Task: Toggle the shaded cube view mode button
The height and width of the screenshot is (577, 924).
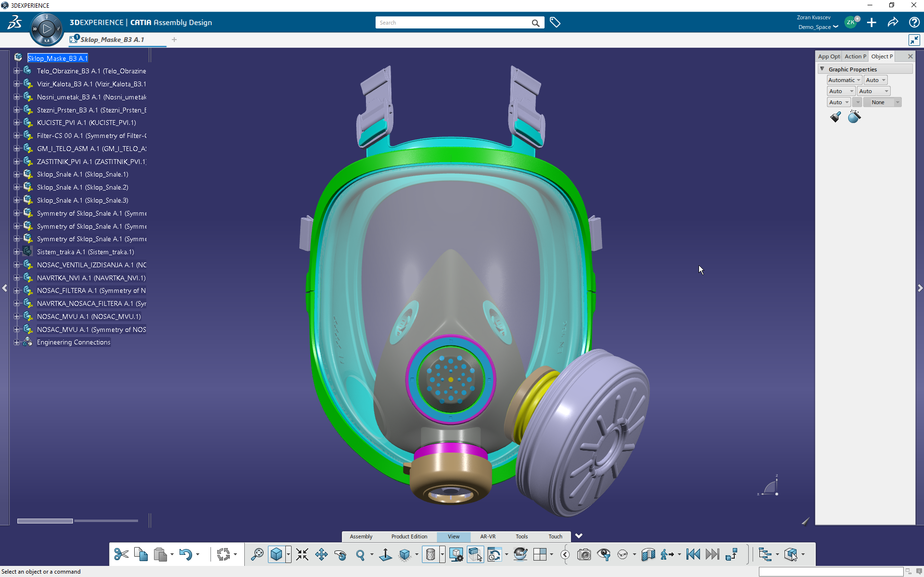Action: [x=276, y=554]
